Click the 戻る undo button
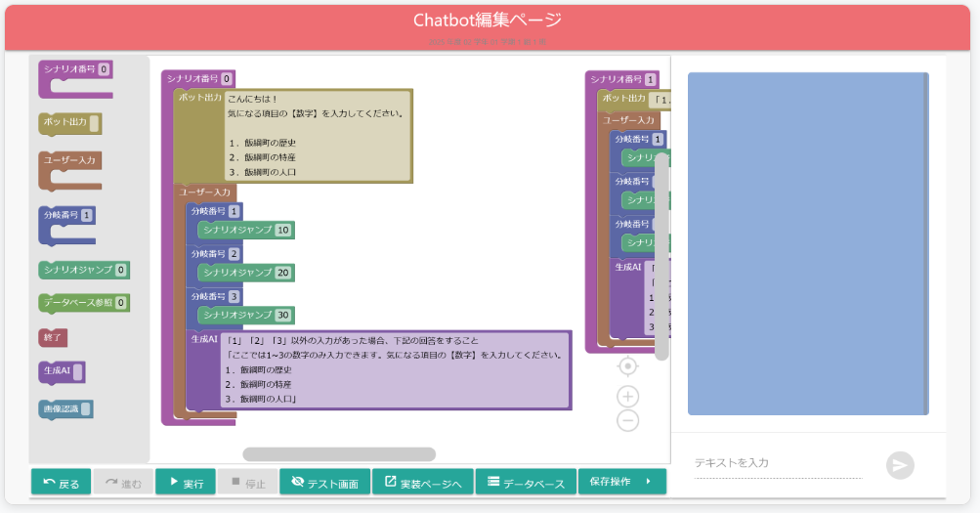The image size is (980, 513). coord(62,483)
